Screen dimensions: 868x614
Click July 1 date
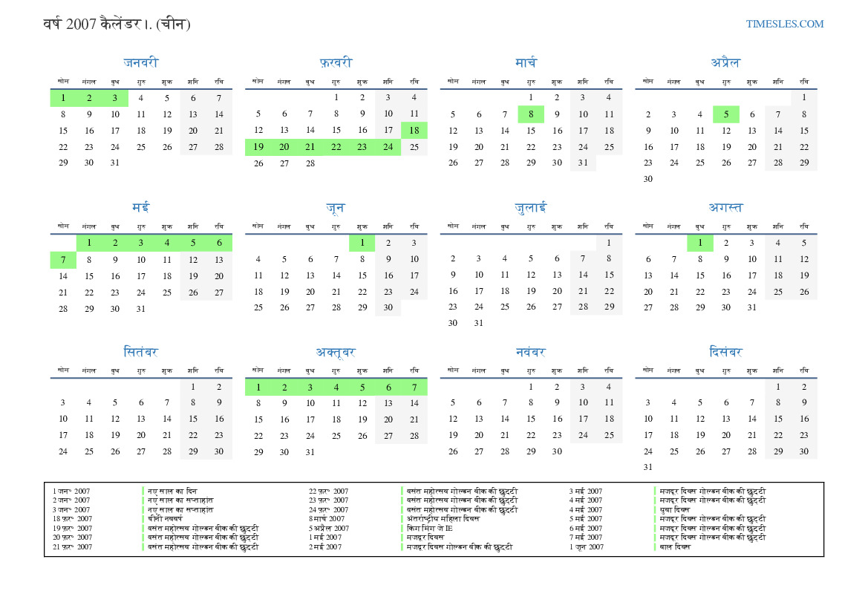click(609, 243)
